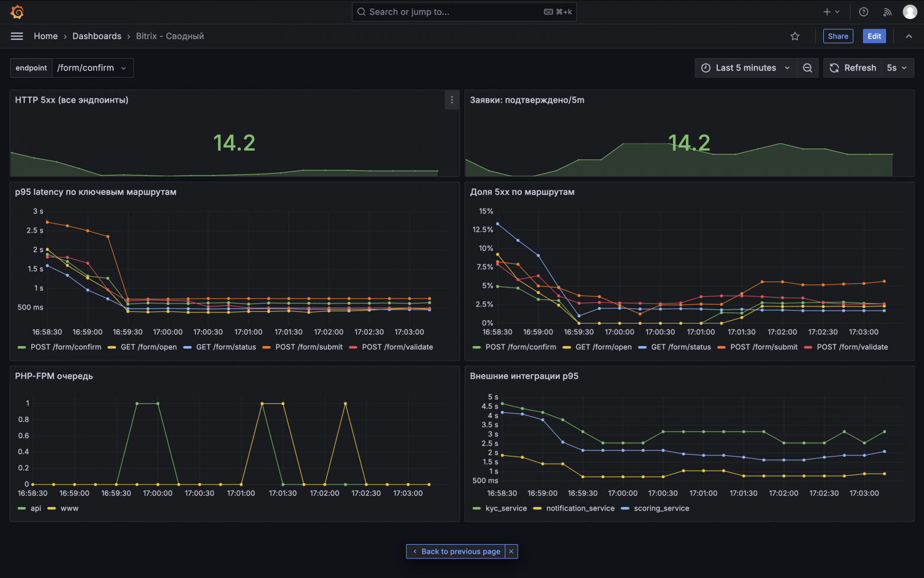
Task: Open the HTTP 5xx panel menu
Action: [x=452, y=100]
